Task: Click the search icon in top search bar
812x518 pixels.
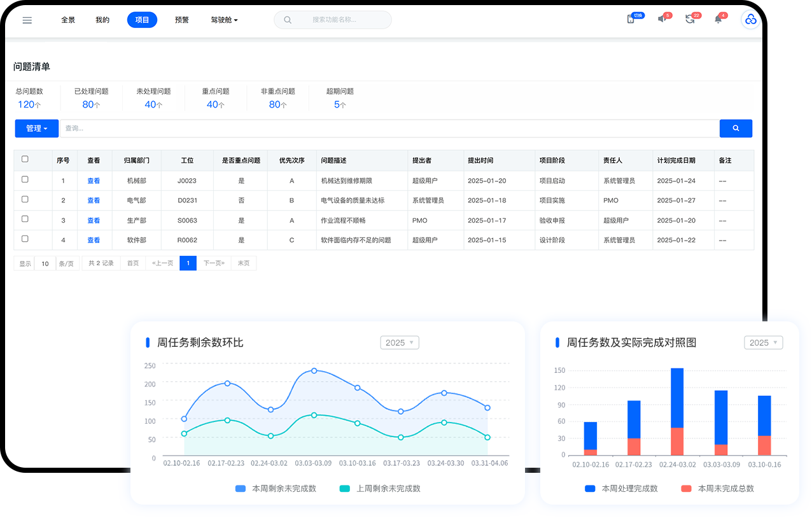Action: pos(288,20)
